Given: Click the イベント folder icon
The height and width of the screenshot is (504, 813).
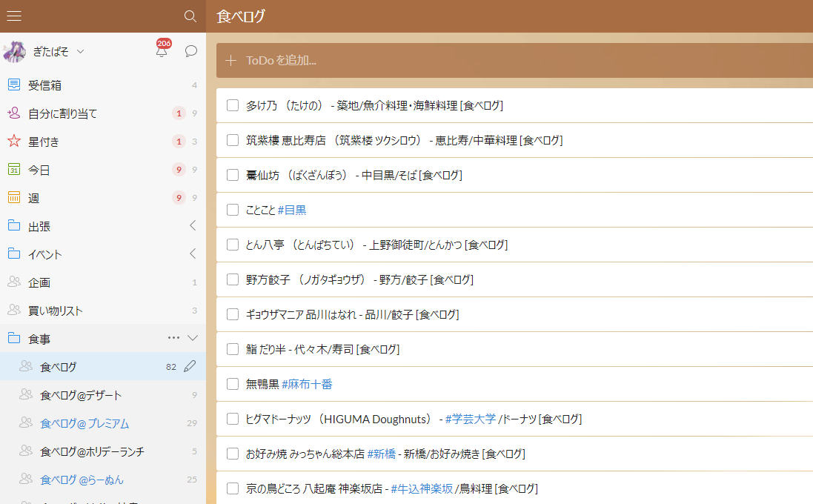Looking at the screenshot, I should (14, 253).
